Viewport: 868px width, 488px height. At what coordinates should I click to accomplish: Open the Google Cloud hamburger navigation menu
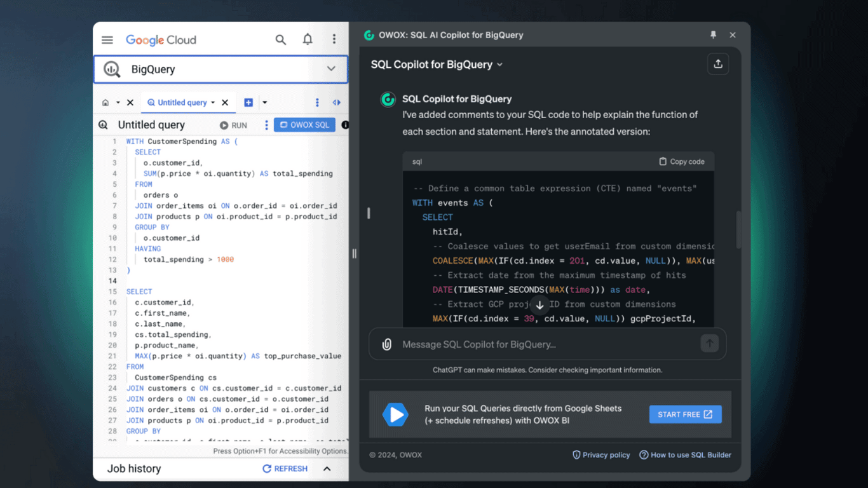pos(107,40)
